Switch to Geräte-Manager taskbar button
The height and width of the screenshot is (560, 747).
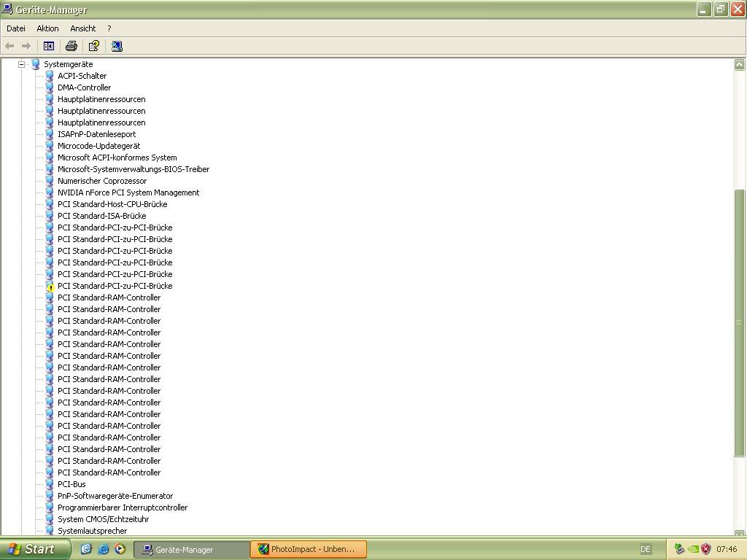tap(191, 549)
